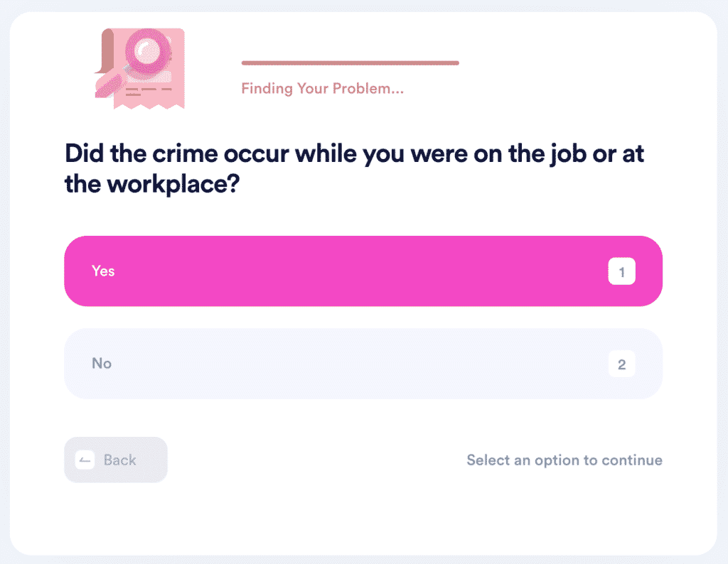
Task: Click the number 1 shortcut badge
Action: [x=621, y=271]
